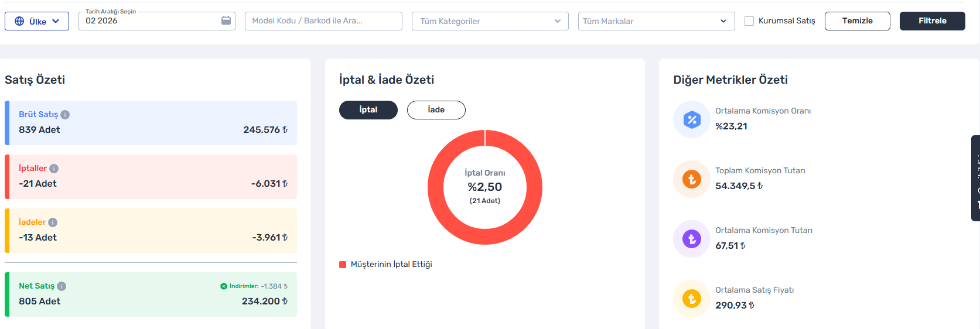Image resolution: width=980 pixels, height=329 pixels.
Task: Click the orange Toplam Komisyon Tutarı icon
Action: (x=692, y=179)
